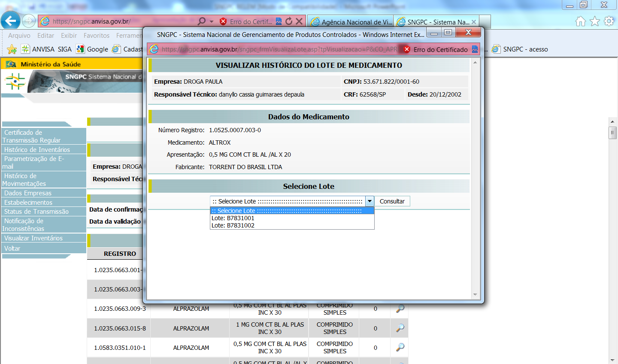Select the ':: Selecione Lote' placeholder option
This screenshot has height=364, width=618.
292,211
